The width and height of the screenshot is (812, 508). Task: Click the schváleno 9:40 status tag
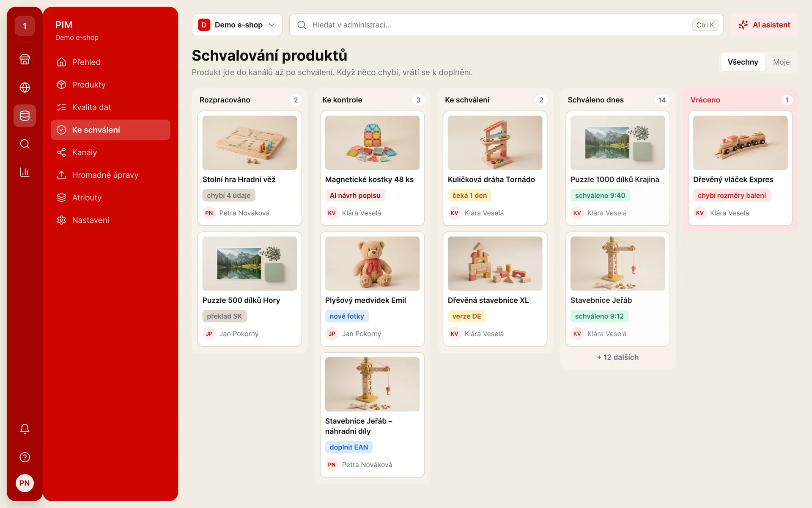600,196
